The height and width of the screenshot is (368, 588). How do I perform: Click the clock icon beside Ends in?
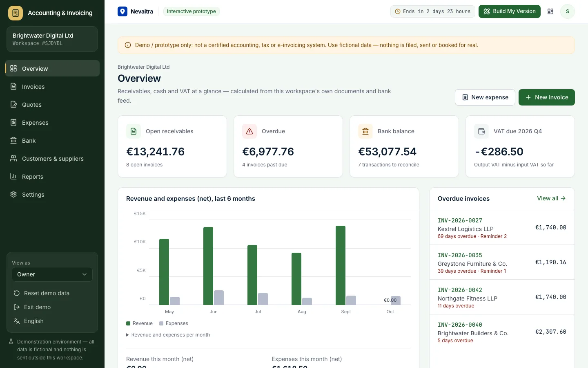click(398, 11)
